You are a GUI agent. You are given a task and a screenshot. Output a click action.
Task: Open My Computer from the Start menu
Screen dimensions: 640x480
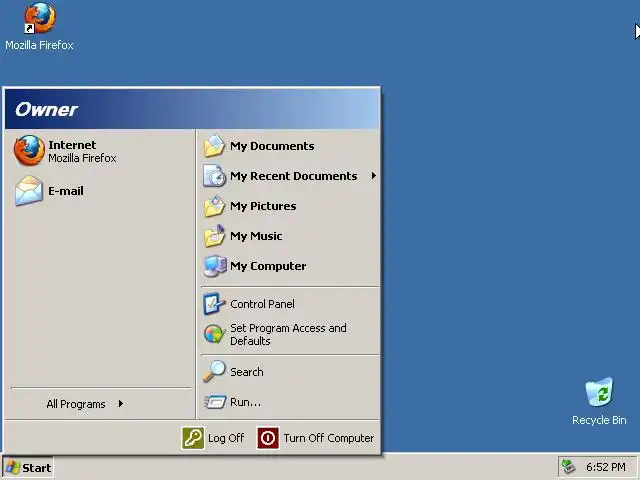(268, 266)
